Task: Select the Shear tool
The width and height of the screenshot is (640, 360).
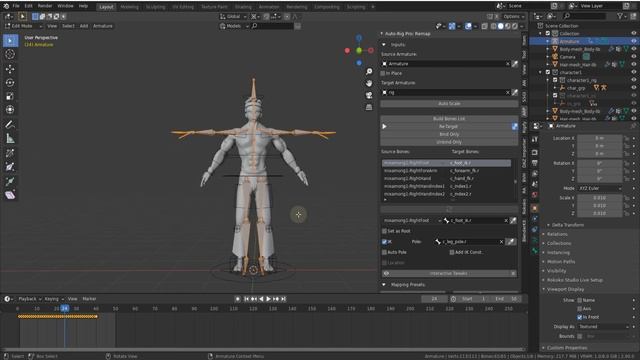Action: (10, 195)
